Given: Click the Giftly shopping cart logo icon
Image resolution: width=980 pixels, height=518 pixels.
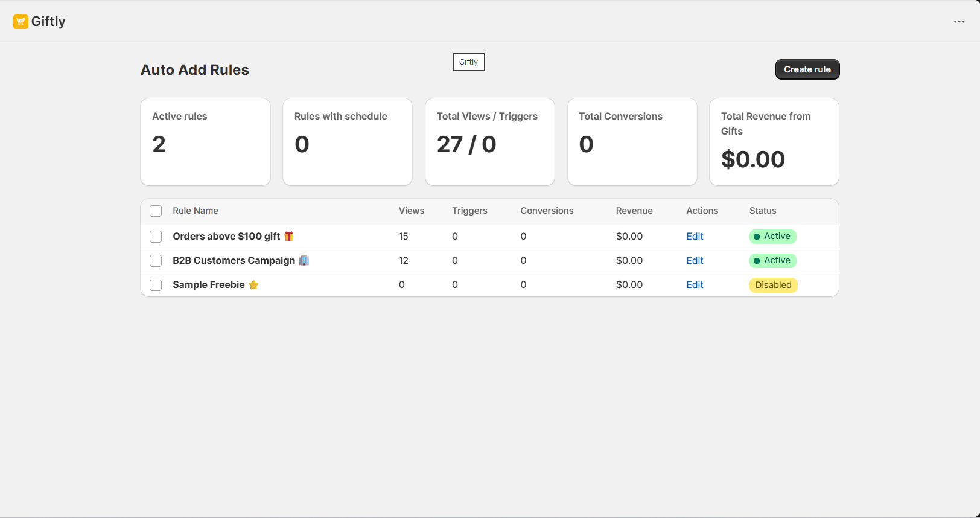Looking at the screenshot, I should [21, 22].
